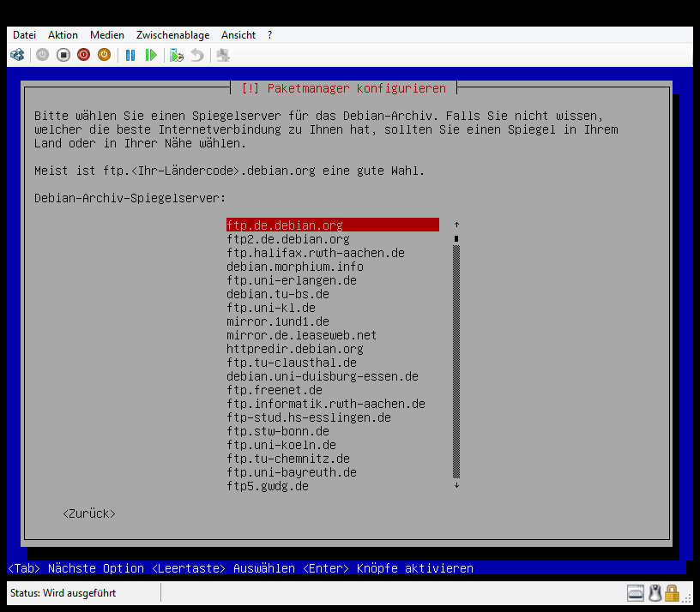Open the Aktion menu
This screenshot has height=612, width=700.
pyautogui.click(x=63, y=35)
